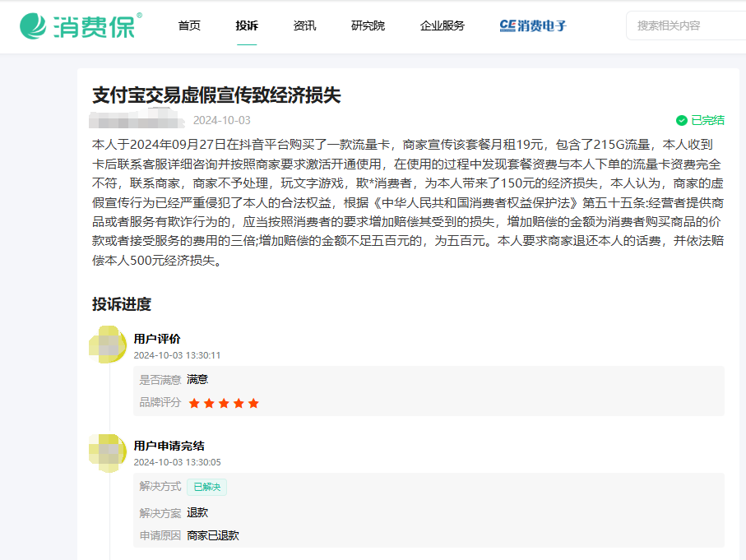Open 企业服务 in the top navigation
This screenshot has width=746, height=560.
[x=442, y=25]
